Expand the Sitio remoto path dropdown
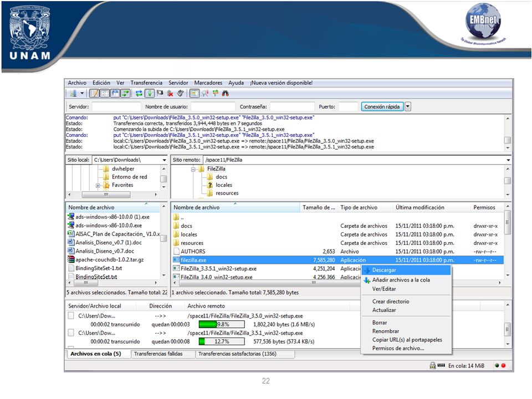This screenshot has width=532, height=399. (508, 160)
